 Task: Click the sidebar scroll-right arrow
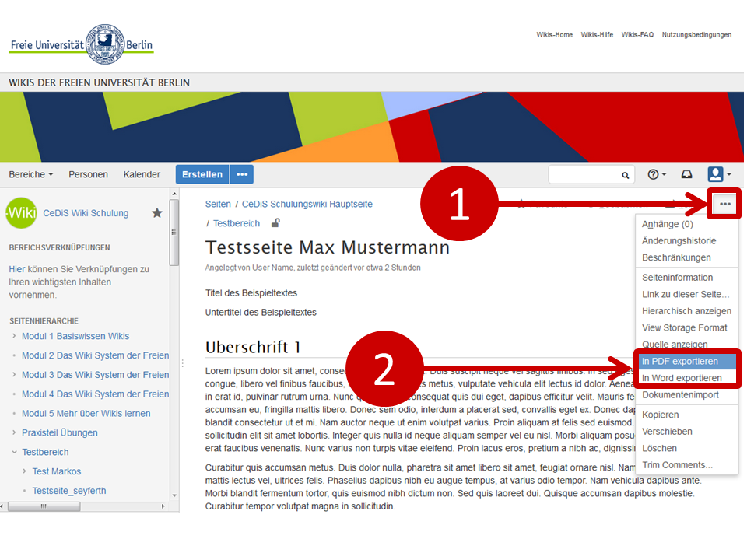click(163, 506)
